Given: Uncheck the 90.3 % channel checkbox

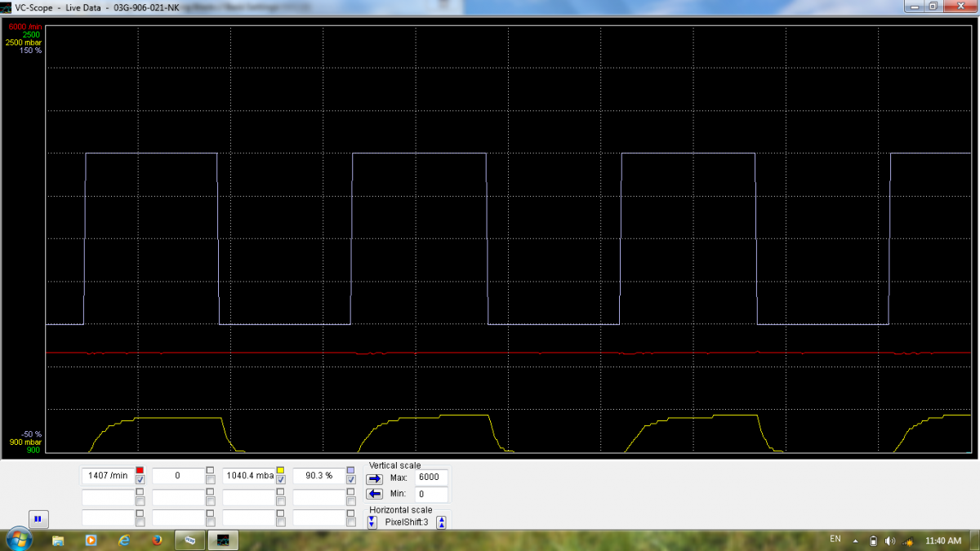Looking at the screenshot, I should (350, 480).
